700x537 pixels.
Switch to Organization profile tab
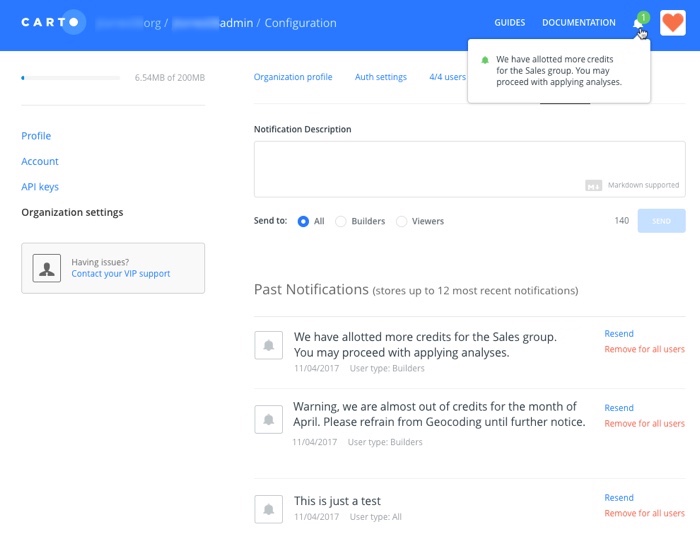pos(293,77)
